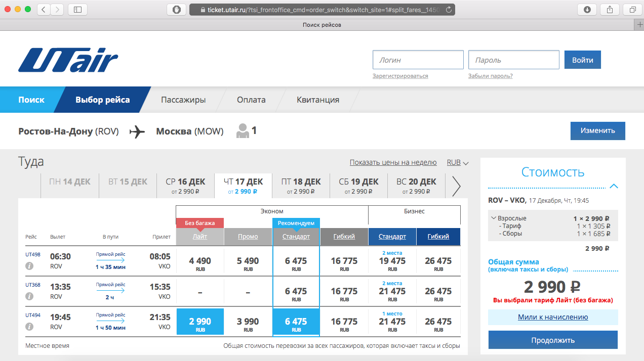Choose date tab ПН 14 ДЕК
The width and height of the screenshot is (644, 361).
point(70,186)
